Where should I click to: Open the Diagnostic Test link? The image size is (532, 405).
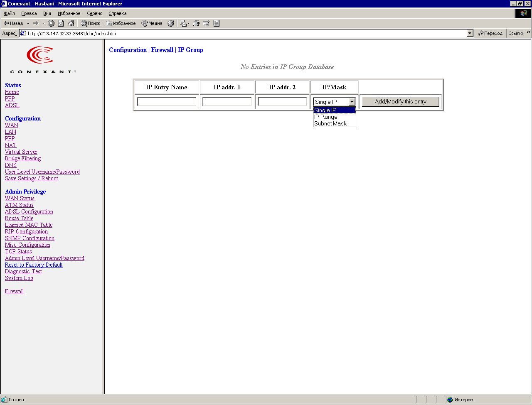click(23, 272)
